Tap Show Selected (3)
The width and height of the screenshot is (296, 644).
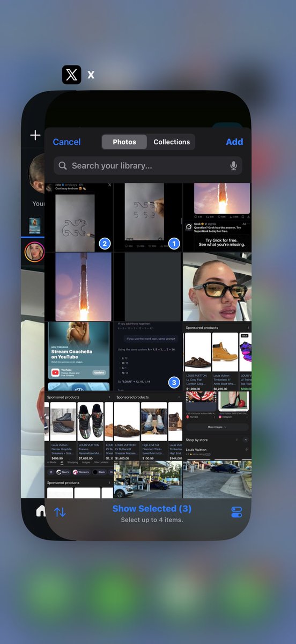[152, 508]
